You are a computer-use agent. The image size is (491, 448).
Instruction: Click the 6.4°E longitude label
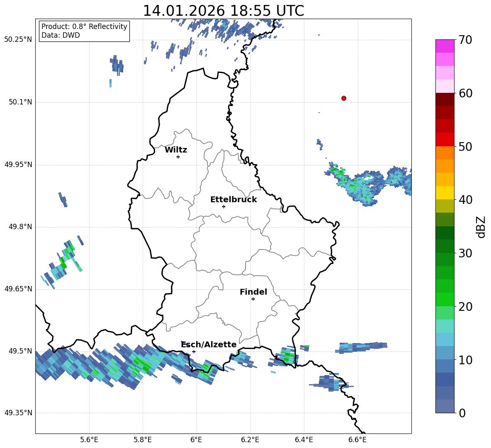click(304, 440)
